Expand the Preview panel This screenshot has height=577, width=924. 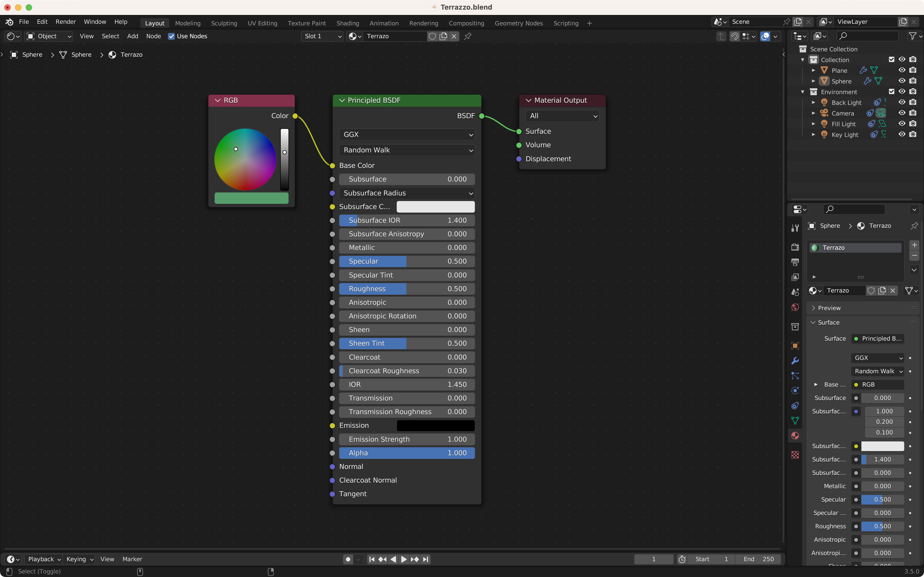829,308
